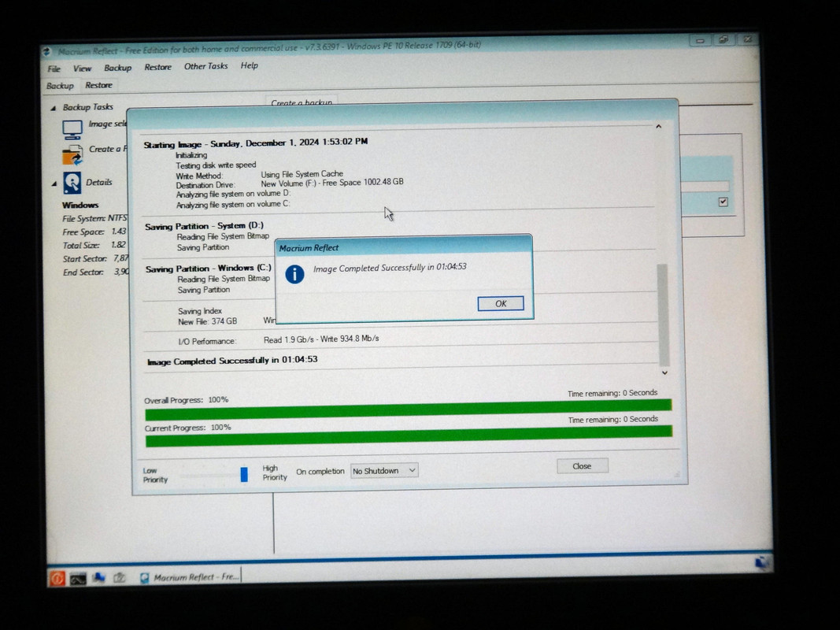Click the system tray icon at far right

pos(761,563)
